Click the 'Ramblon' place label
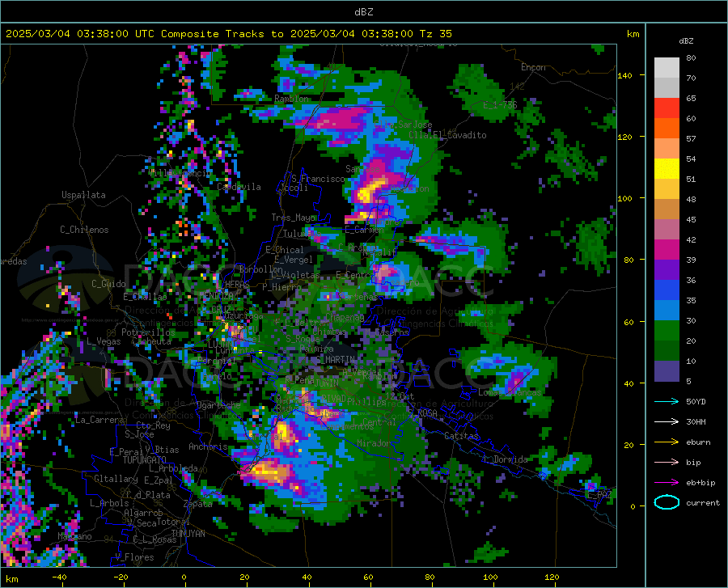Image resolution: width=728 pixels, height=588 pixels. [291, 99]
